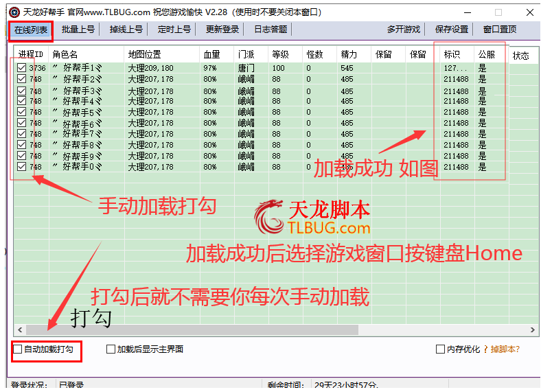Viewport: 552px width, 392px height.
Task: Open the 批量上号 tab
Action: click(78, 30)
